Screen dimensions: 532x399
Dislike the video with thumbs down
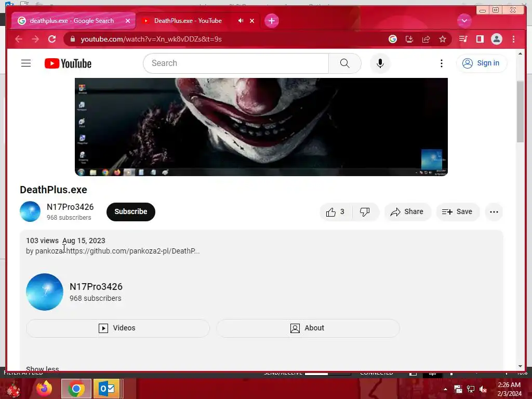tap(365, 212)
